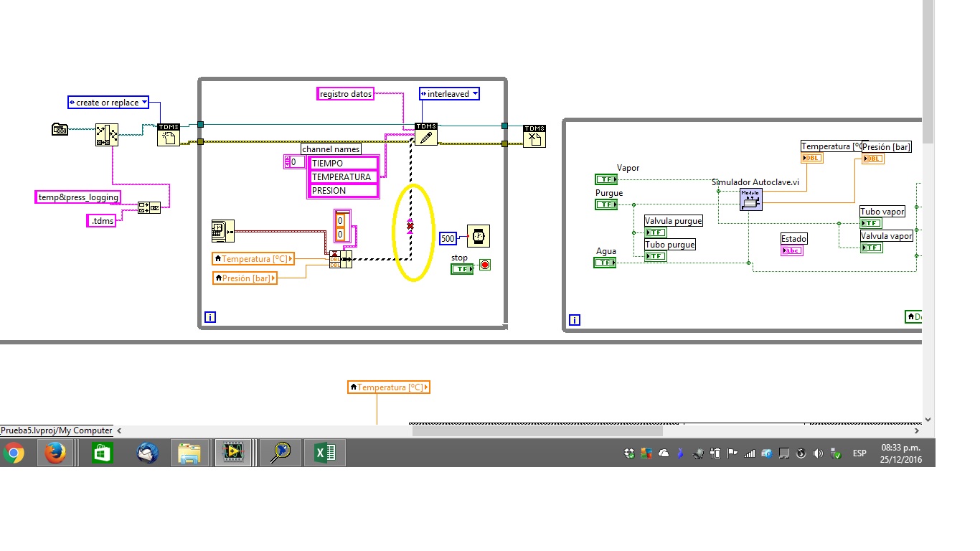Click the horizontal scrollbar right arrow
This screenshot has width=980, height=551.
coord(916,430)
